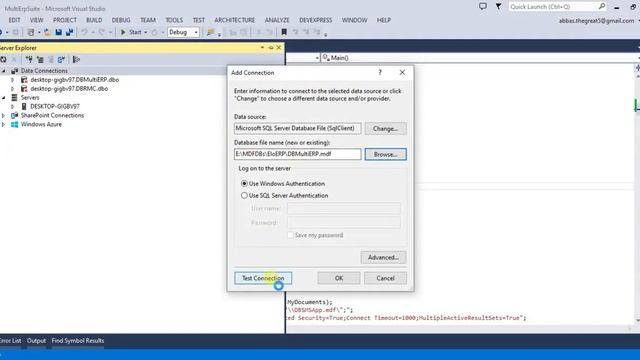Open the Server Explorer window position dropdown arrow
Viewport: 640px width, 360px height.
[x=262, y=48]
